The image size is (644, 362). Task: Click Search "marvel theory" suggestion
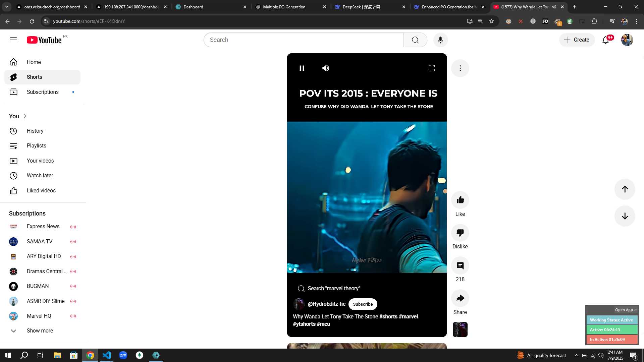[329, 289]
